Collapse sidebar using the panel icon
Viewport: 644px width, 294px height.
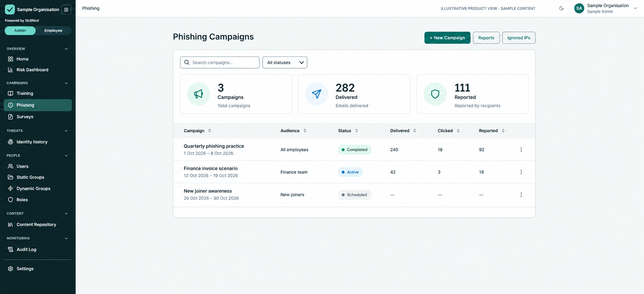[66, 9]
